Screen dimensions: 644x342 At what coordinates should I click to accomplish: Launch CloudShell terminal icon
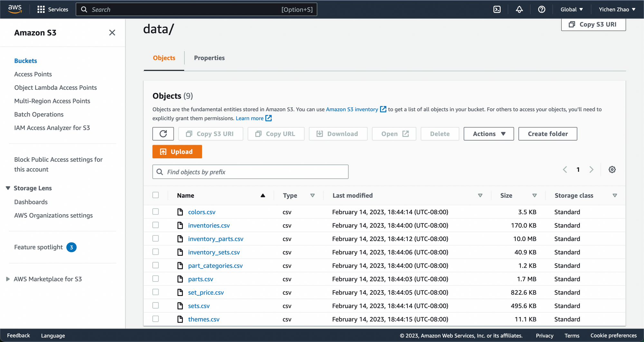pyautogui.click(x=497, y=9)
